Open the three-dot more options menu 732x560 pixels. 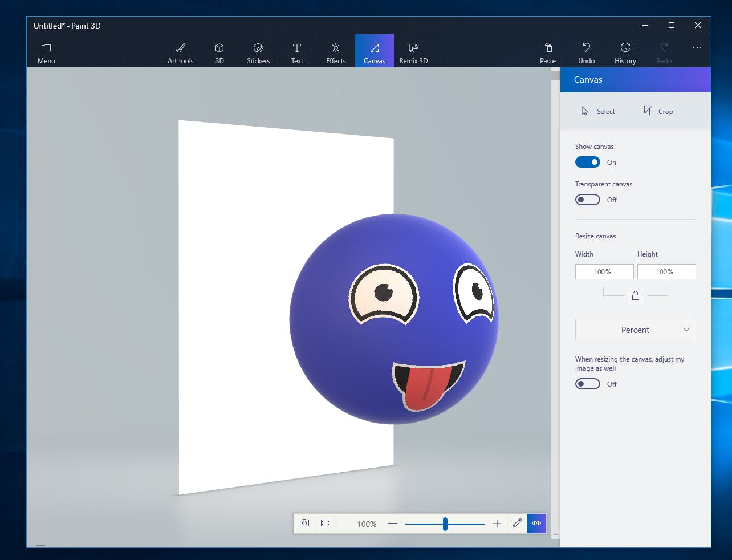[697, 48]
